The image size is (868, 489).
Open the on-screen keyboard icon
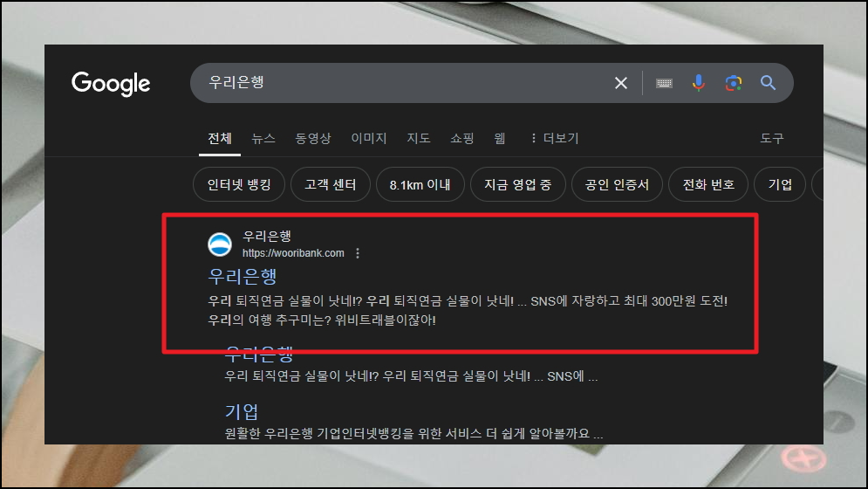click(x=664, y=83)
